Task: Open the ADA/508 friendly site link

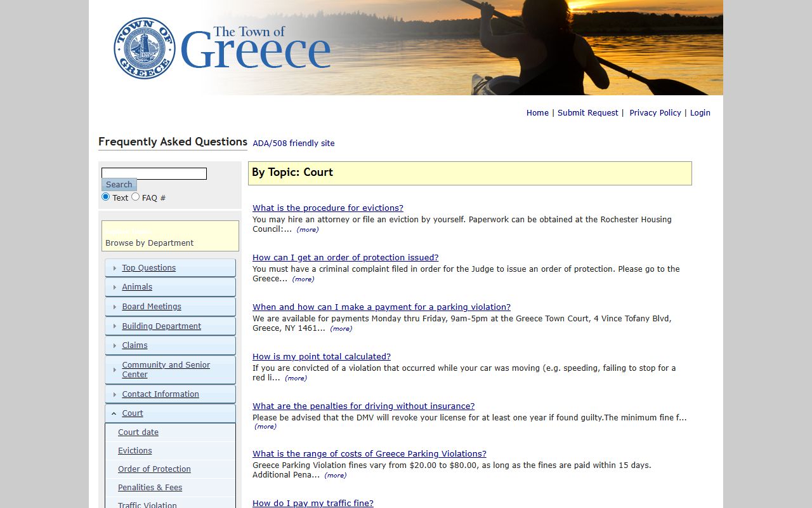Action: click(x=294, y=144)
